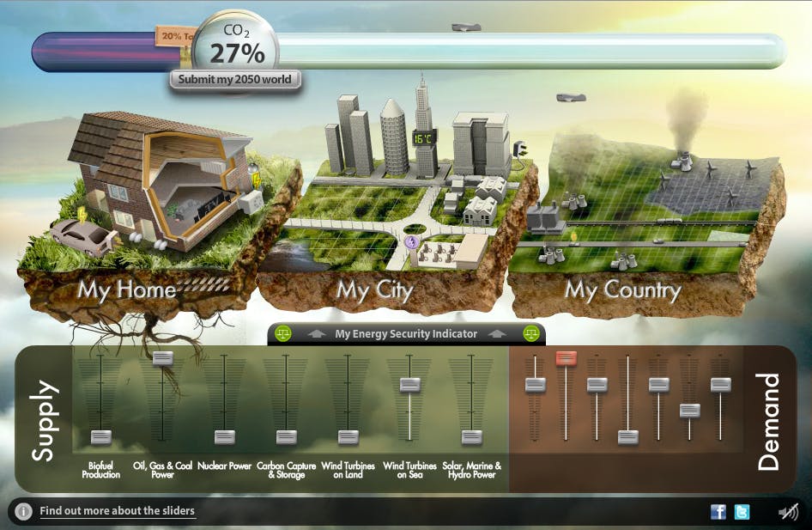Click the Oil, Gas & Coal Power slider handle
812x530 pixels.
point(162,358)
